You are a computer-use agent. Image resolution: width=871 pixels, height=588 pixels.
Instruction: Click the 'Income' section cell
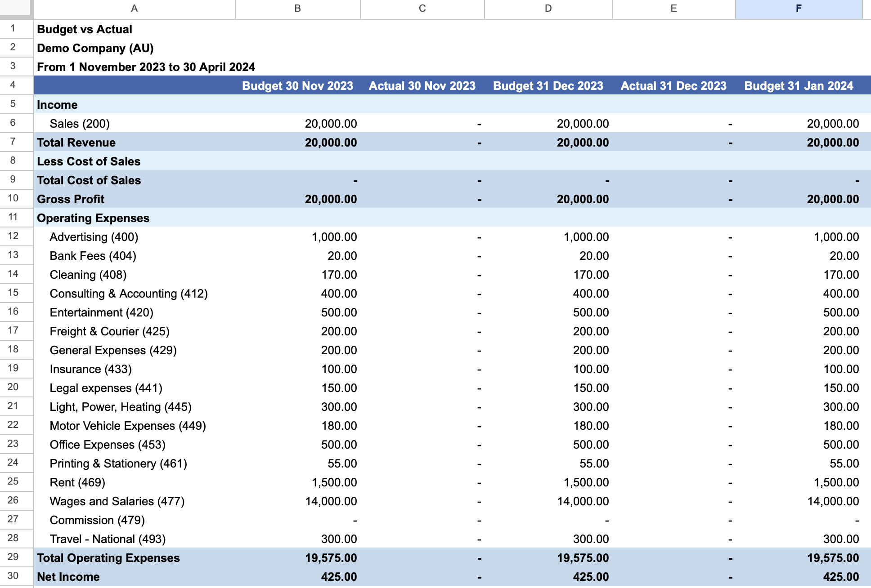coord(135,105)
